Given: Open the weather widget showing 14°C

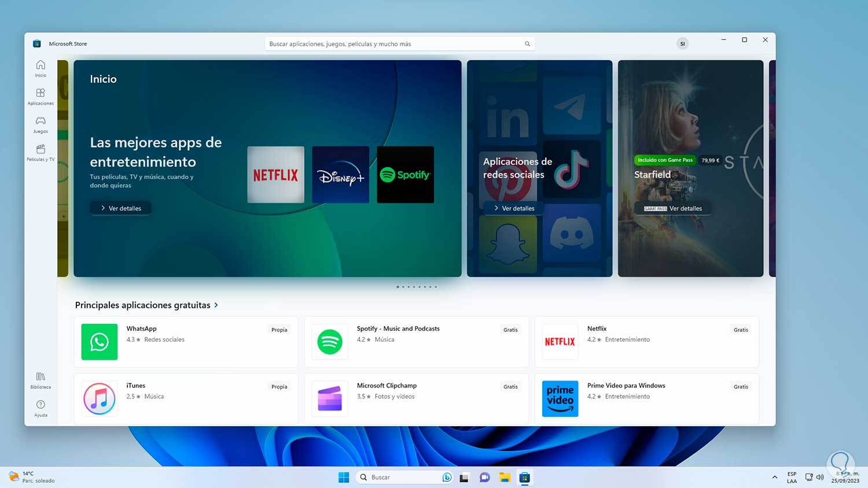Looking at the screenshot, I should 32,477.
